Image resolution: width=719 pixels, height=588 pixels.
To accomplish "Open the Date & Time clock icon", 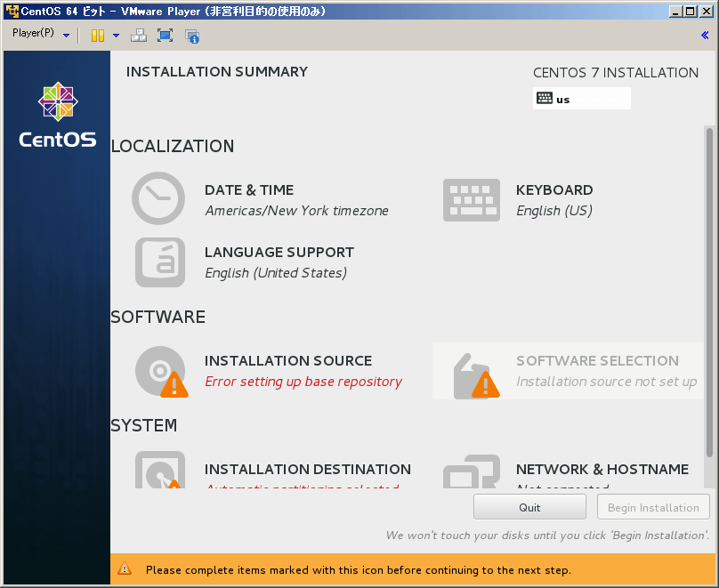I will [158, 198].
